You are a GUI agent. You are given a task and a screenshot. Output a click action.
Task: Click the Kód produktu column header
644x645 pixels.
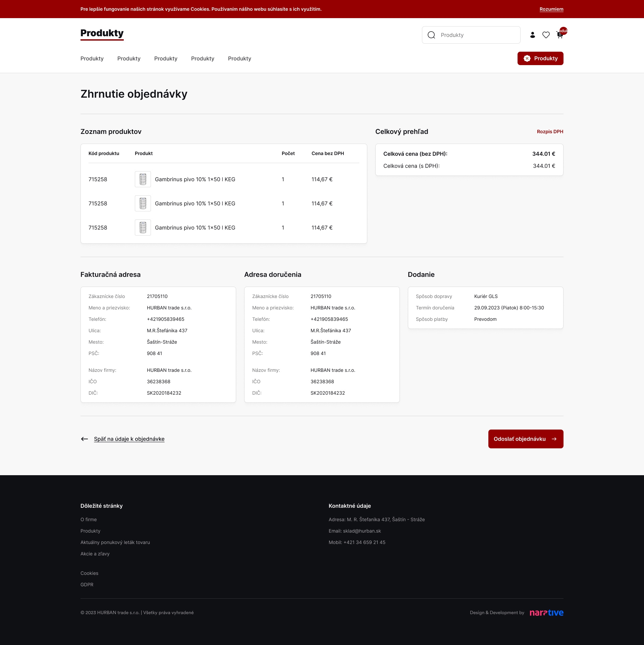coord(104,153)
